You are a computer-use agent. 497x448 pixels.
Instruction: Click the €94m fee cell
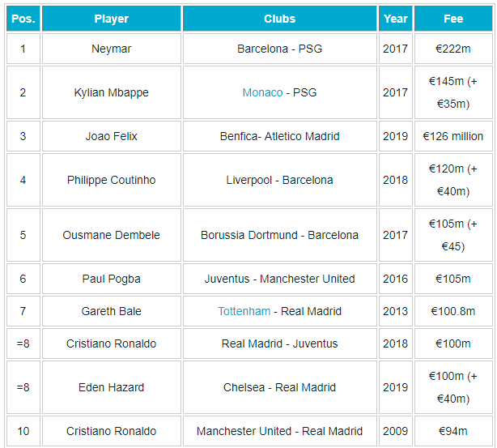tap(452, 431)
